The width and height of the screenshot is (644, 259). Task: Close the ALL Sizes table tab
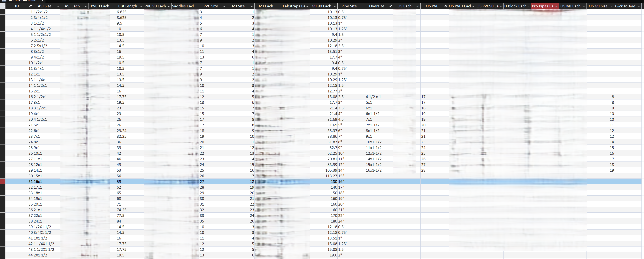coord(42,1)
